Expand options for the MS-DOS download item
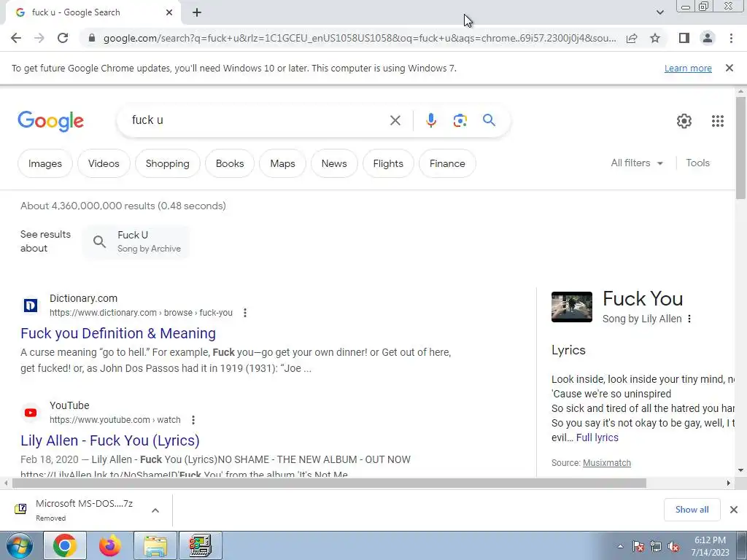Viewport: 747px width, 560px height. click(155, 510)
